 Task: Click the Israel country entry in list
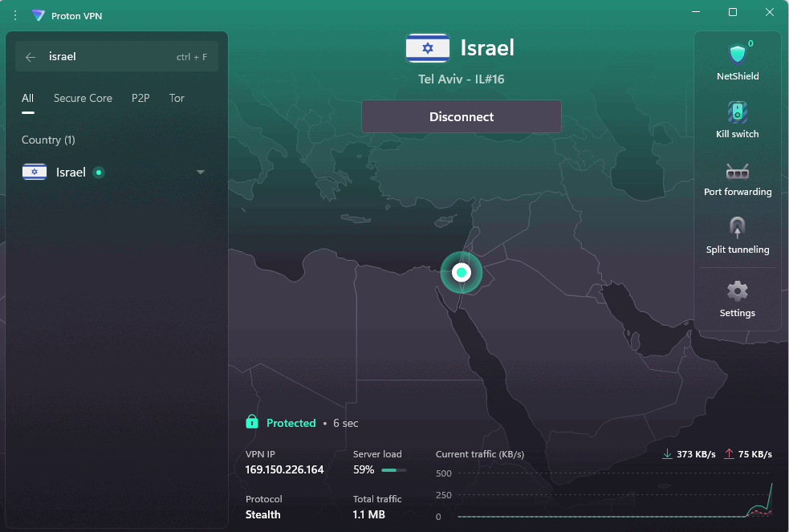71,173
